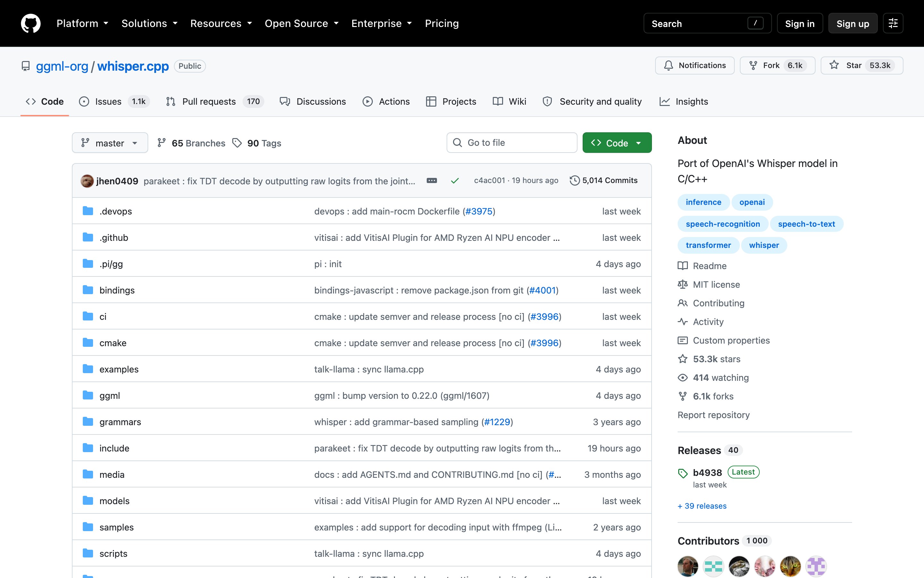Click the watching eye icon
924x578 pixels.
(683, 378)
